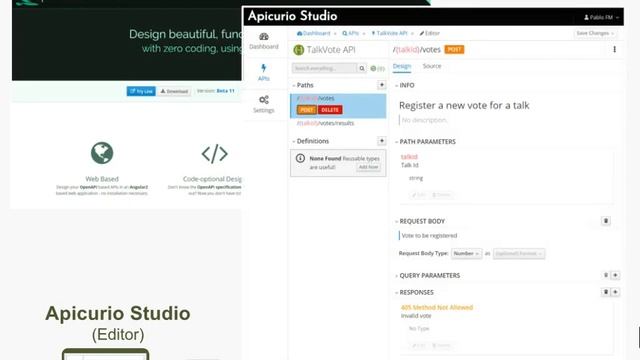Select the DELETE operation in Paths list
The image size is (640, 360).
(x=330, y=110)
